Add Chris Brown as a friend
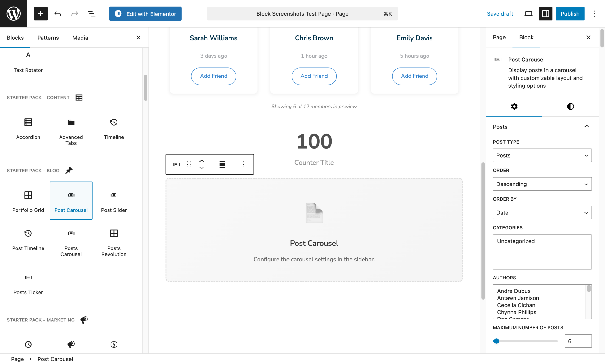Image resolution: width=605 pixels, height=364 pixels. [314, 76]
